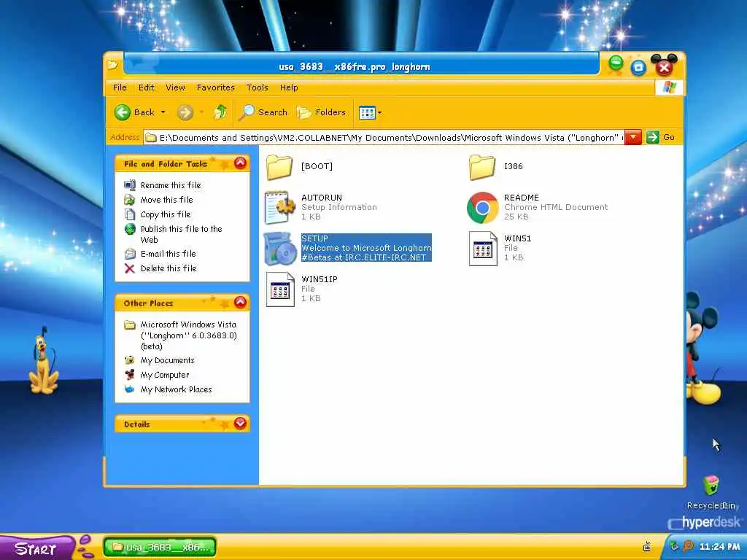Select the README Chrome document icon
747x560 pixels.
tap(483, 208)
